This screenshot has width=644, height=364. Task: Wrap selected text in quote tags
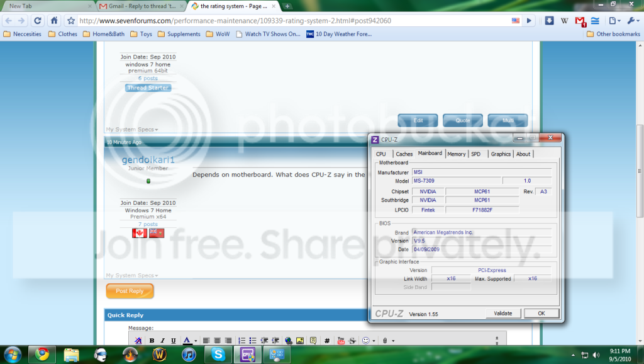(313, 341)
